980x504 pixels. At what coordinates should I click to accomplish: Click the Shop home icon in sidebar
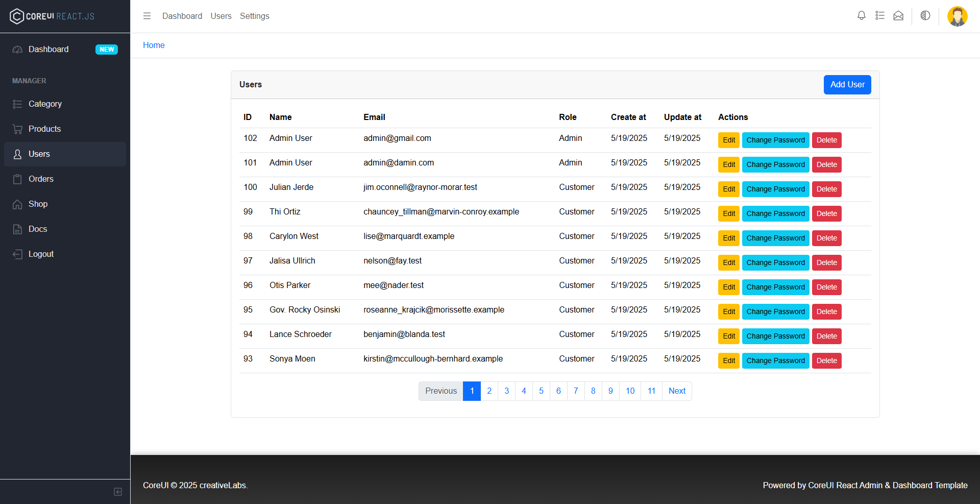click(17, 204)
